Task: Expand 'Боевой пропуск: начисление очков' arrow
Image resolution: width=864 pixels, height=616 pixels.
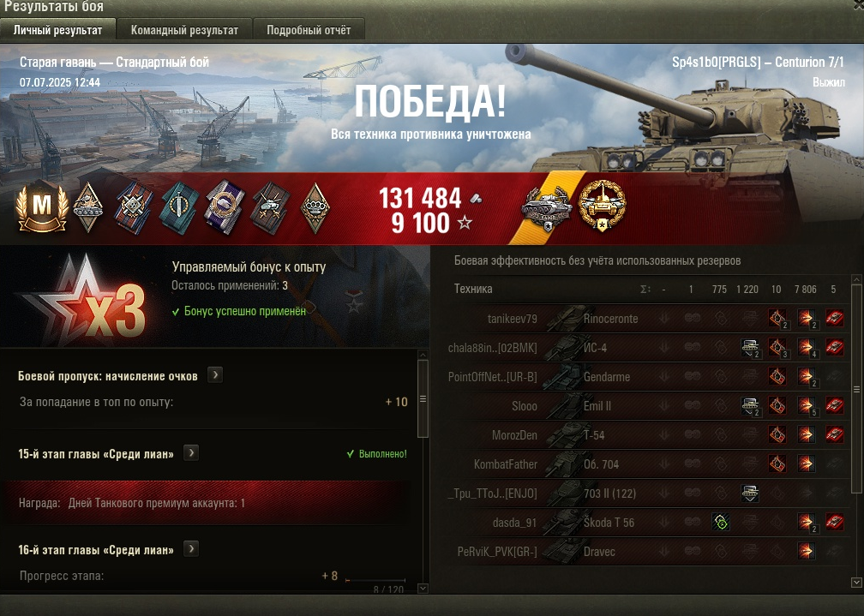Action: [x=215, y=375]
